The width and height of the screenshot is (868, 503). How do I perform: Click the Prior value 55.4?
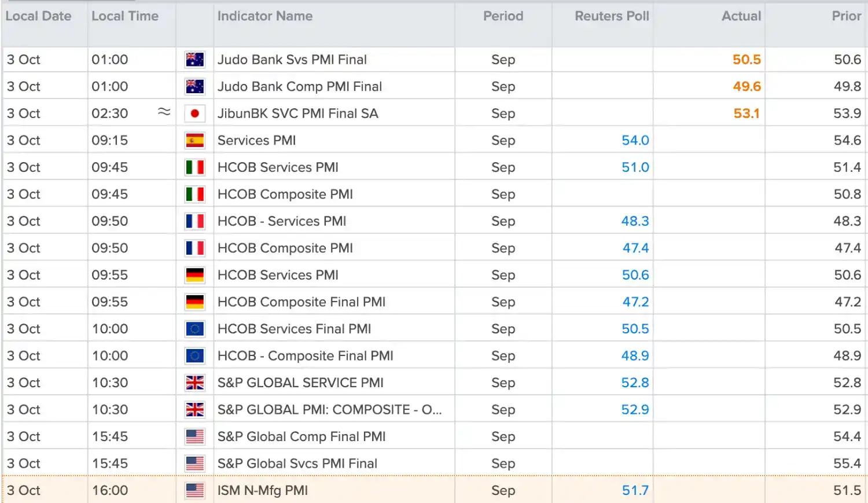click(847, 463)
